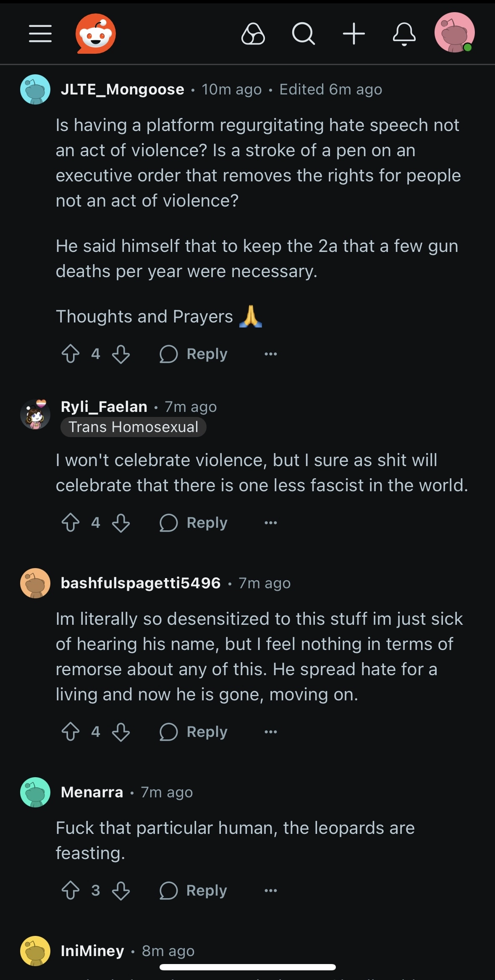This screenshot has height=980, width=495.
Task: Tap the Reddit Snoo logo
Action: (x=96, y=34)
